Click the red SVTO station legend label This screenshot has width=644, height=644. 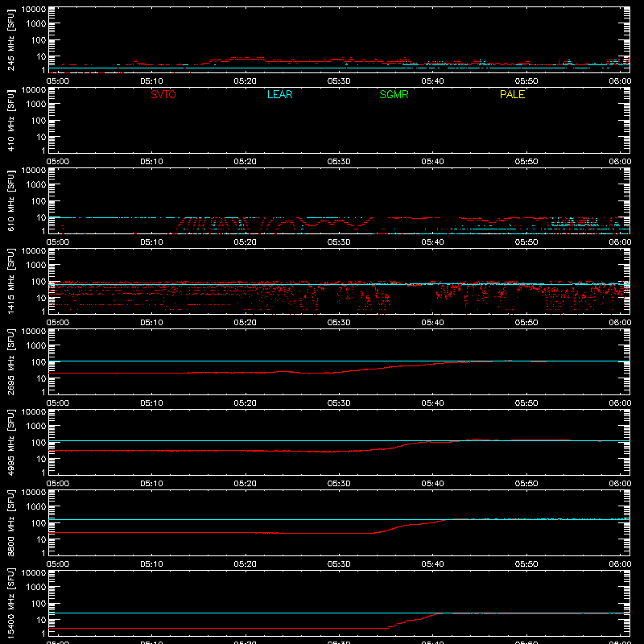[x=163, y=94]
